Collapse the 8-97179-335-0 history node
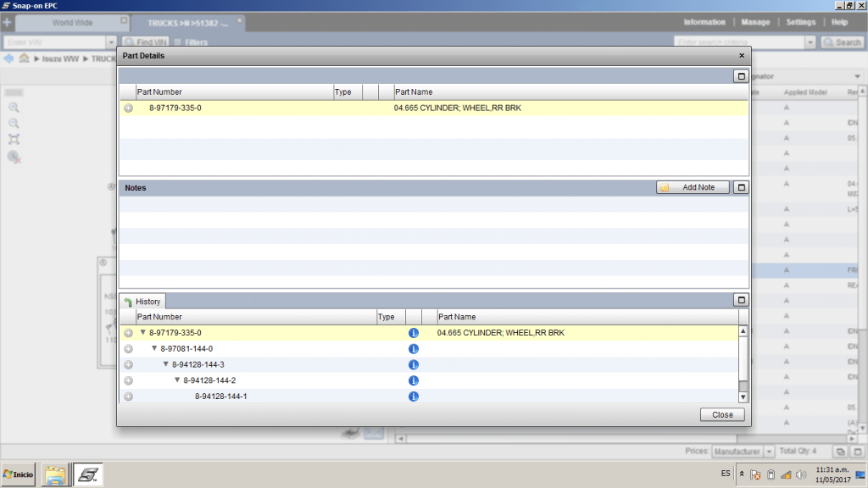 (x=142, y=332)
